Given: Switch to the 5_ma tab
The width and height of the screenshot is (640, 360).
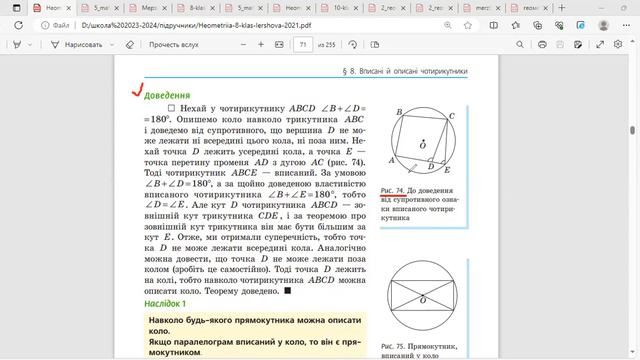Looking at the screenshot, I should pyautogui.click(x=100, y=8).
